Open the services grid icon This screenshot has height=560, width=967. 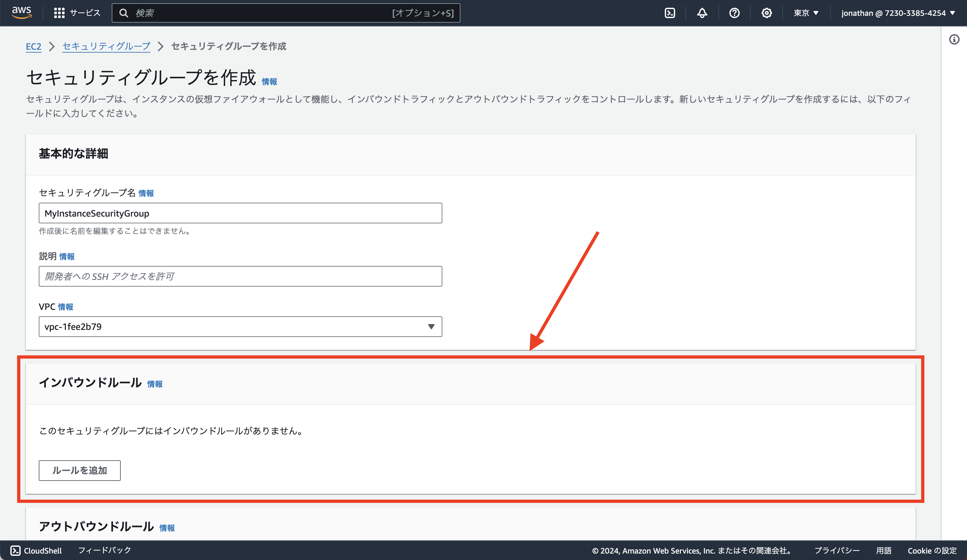pyautogui.click(x=58, y=12)
